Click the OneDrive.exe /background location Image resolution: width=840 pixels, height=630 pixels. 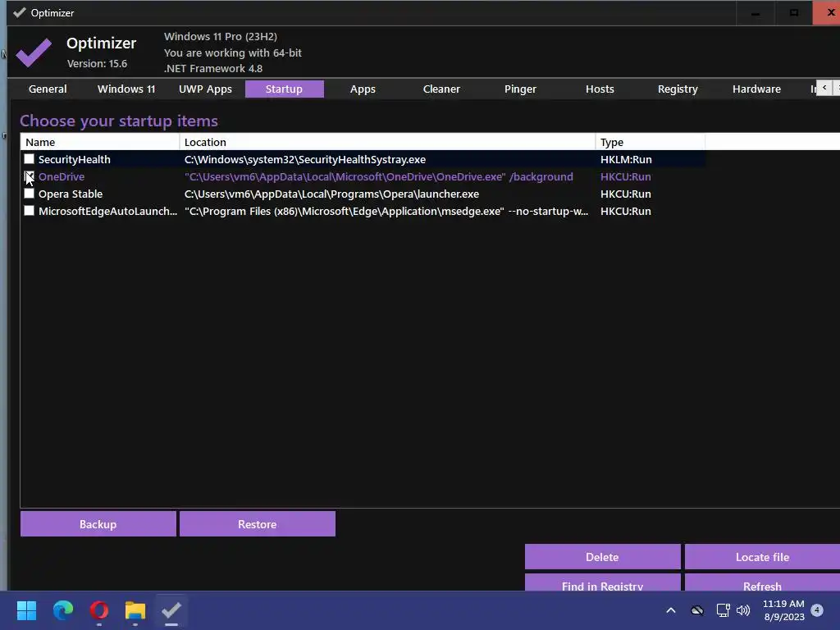[x=379, y=176]
